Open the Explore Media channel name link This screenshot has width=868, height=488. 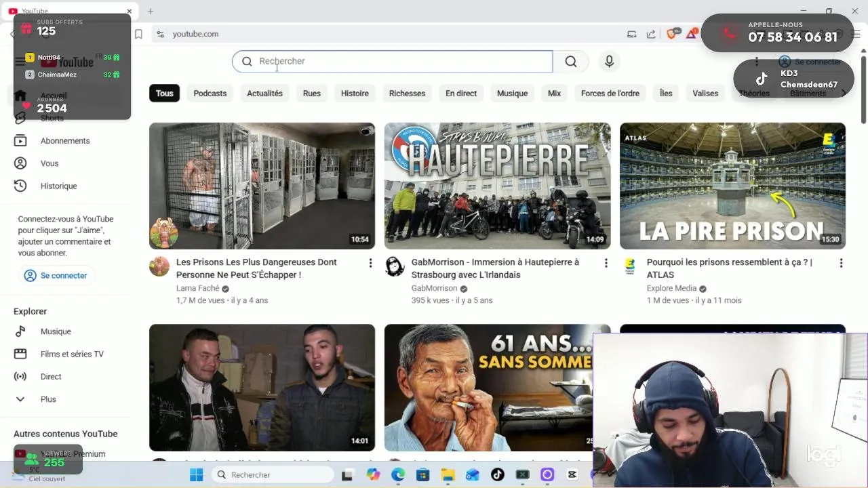click(x=671, y=288)
